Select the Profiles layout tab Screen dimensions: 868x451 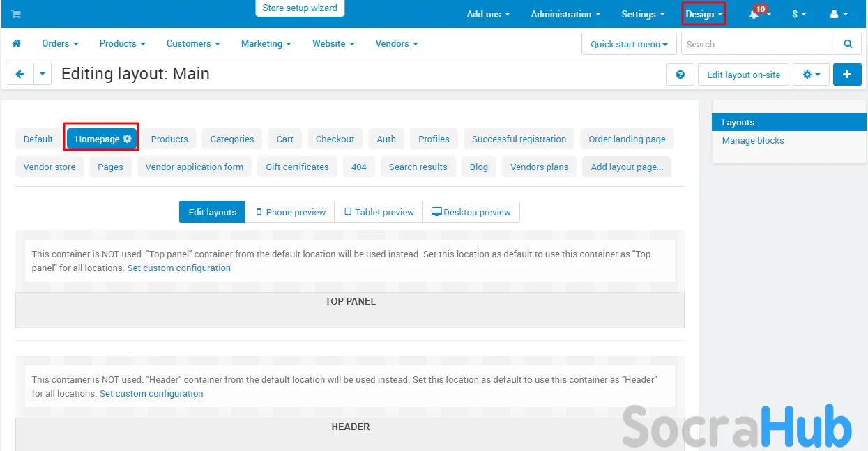[x=434, y=139]
